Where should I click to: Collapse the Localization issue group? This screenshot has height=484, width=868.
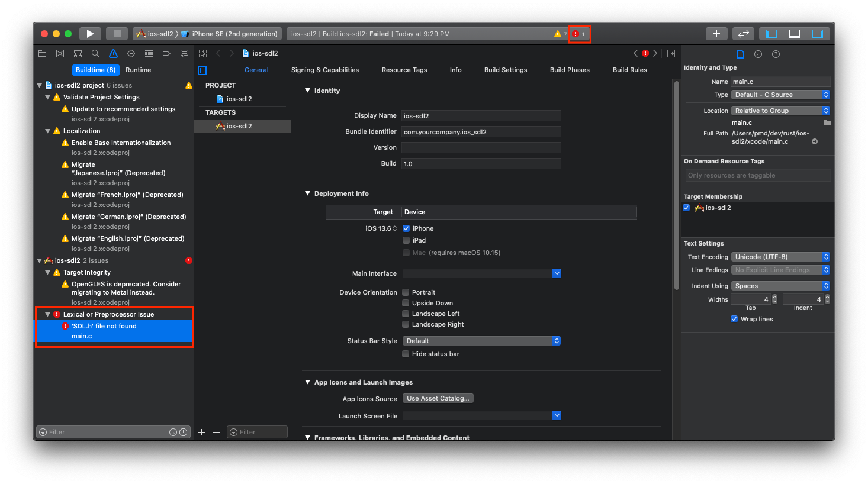48,131
